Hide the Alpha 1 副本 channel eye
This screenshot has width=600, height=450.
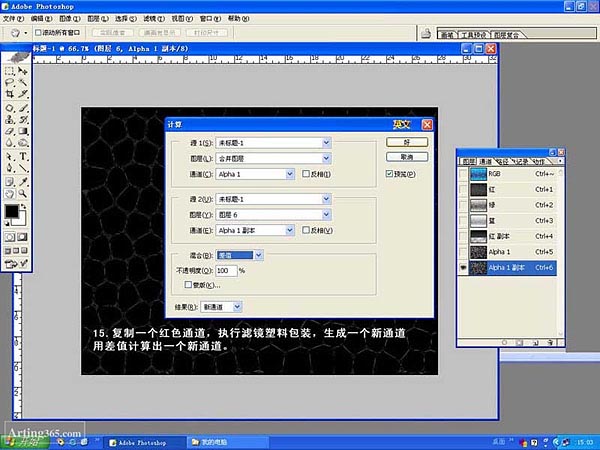pyautogui.click(x=463, y=267)
